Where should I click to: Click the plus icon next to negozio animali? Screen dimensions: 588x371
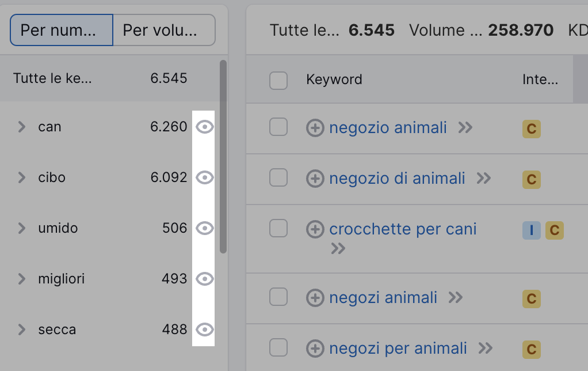315,128
